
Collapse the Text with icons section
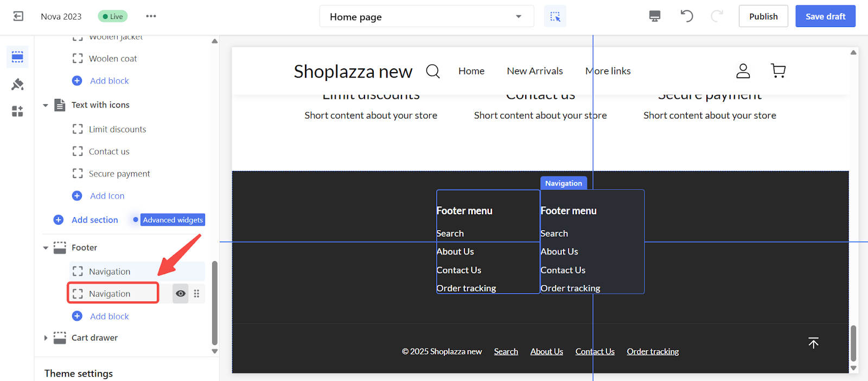coord(46,105)
